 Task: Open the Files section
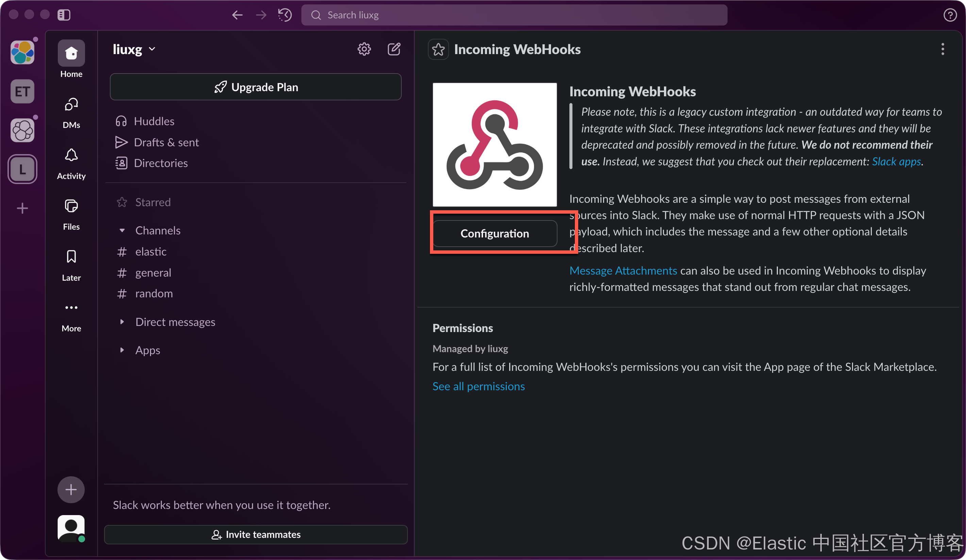coord(71,206)
